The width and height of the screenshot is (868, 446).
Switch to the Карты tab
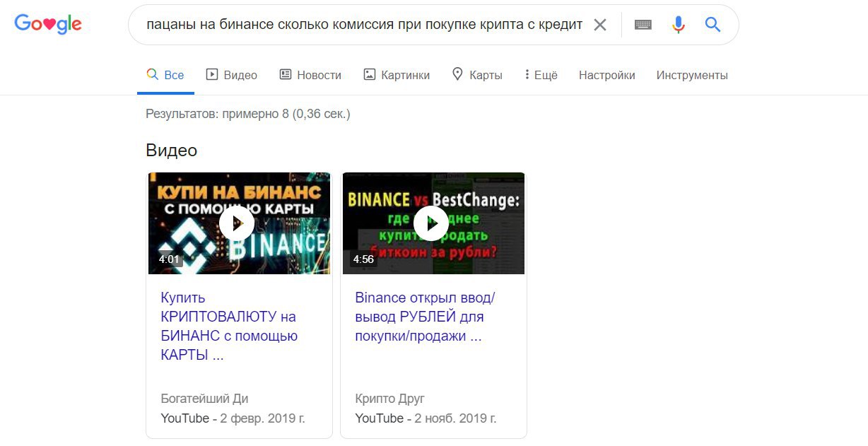(477, 75)
